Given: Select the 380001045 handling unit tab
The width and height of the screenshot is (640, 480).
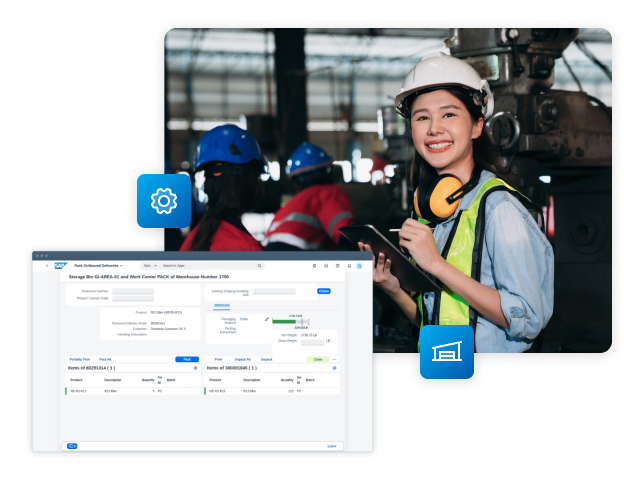Looking at the screenshot, I should click(221, 305).
